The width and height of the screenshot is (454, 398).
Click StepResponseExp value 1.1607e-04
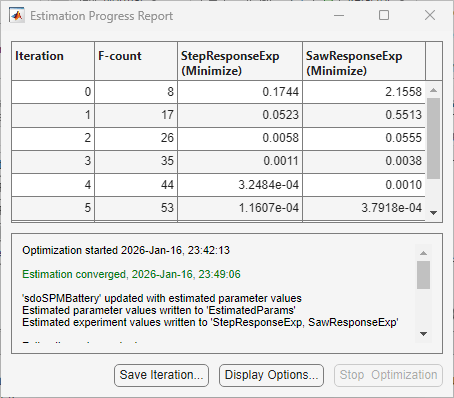point(240,208)
